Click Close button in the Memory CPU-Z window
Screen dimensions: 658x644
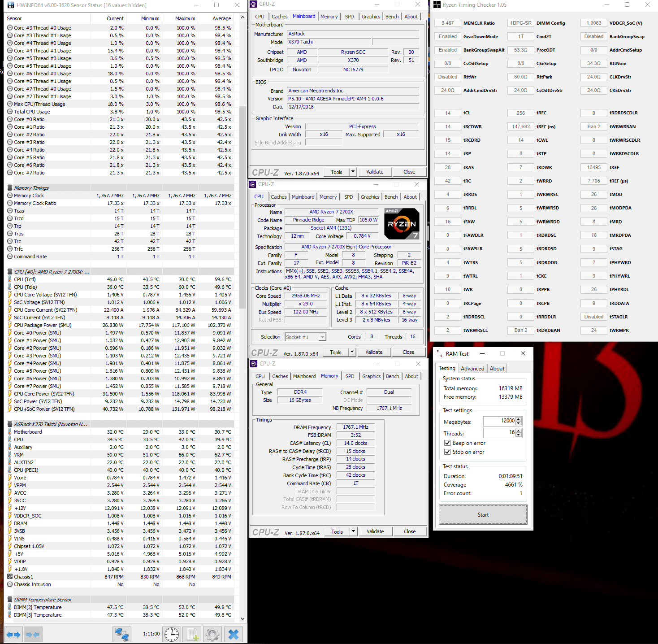coord(410,531)
